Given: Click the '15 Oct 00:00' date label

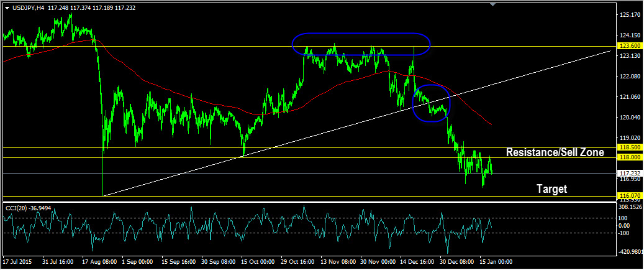Looking at the screenshot, I should 257,261.
